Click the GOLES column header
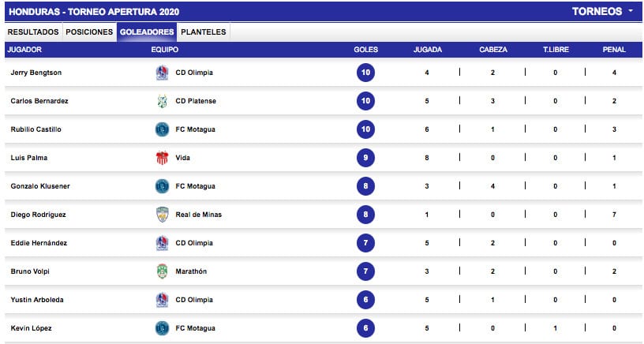This screenshot has height=344, width=644. click(365, 50)
